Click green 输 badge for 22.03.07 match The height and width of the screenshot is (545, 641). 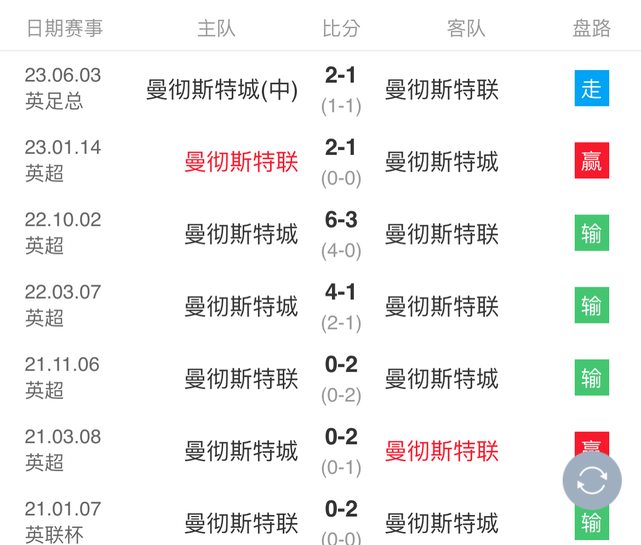(591, 305)
